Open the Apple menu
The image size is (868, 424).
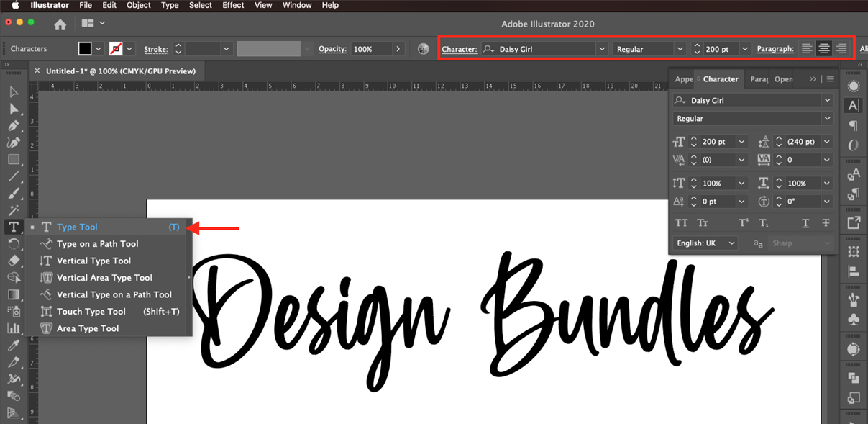click(15, 5)
